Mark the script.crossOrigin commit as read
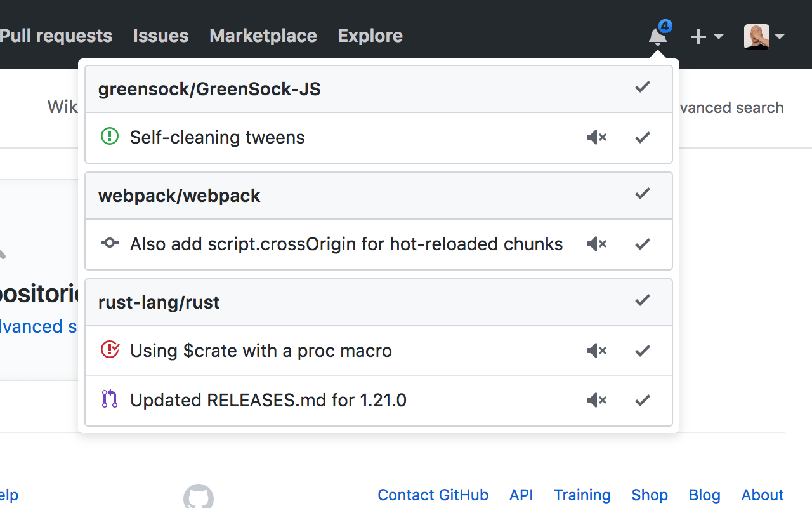This screenshot has width=812, height=508. [643, 244]
